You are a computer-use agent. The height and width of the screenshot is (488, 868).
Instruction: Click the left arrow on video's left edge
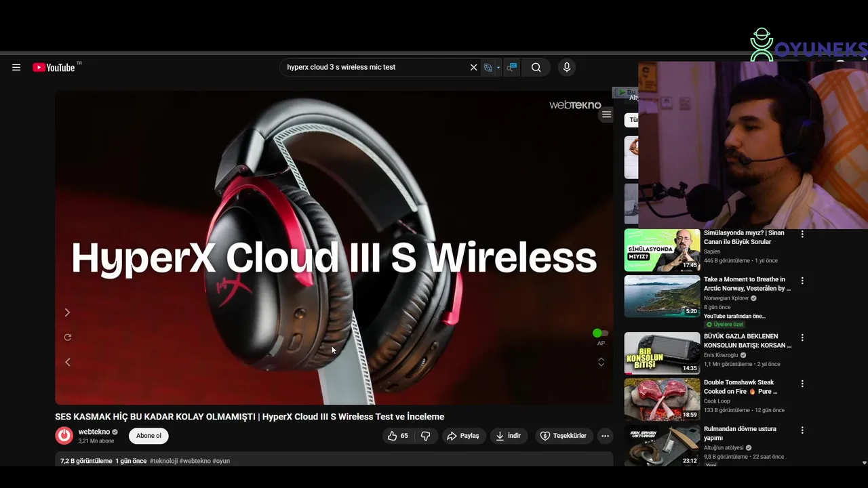click(67, 362)
